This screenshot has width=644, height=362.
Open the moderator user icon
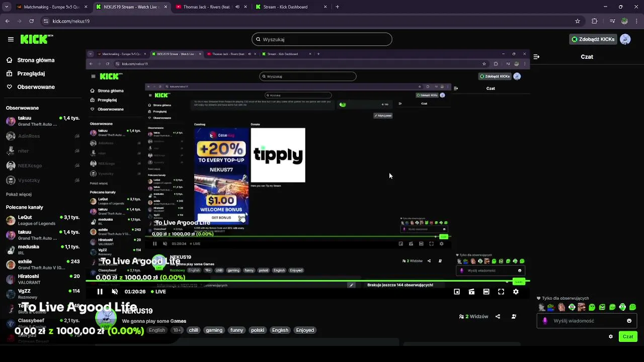(x=514, y=316)
